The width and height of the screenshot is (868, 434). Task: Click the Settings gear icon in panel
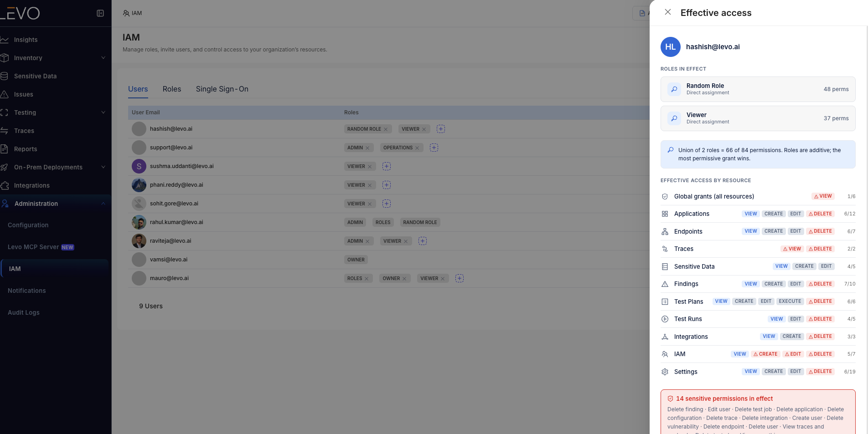point(665,372)
